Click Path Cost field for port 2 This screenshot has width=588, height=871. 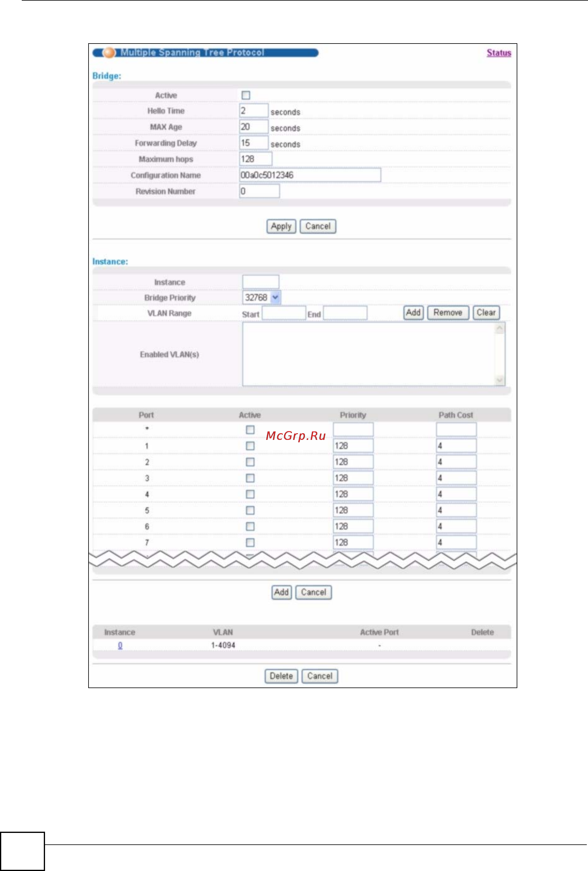point(456,462)
